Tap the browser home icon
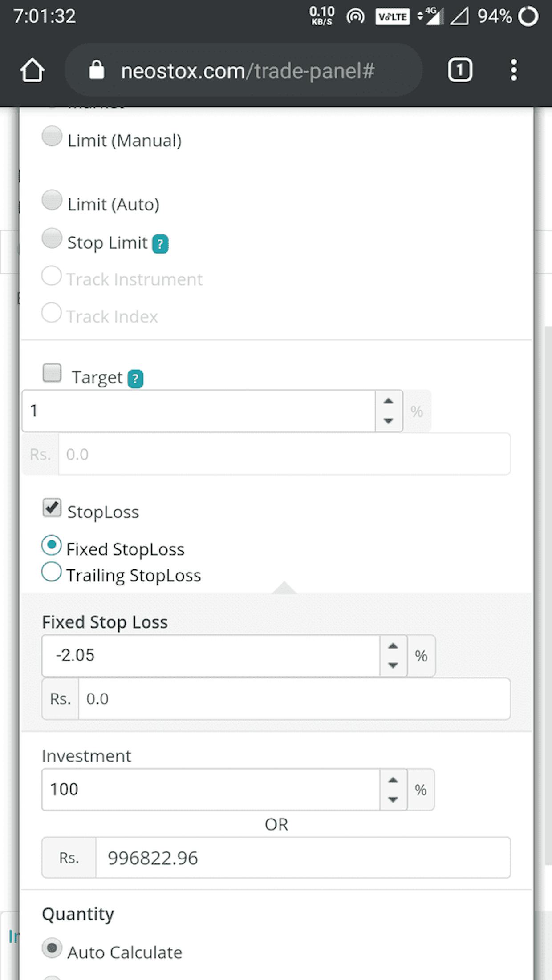Screen dimensions: 552x980 tap(32, 70)
